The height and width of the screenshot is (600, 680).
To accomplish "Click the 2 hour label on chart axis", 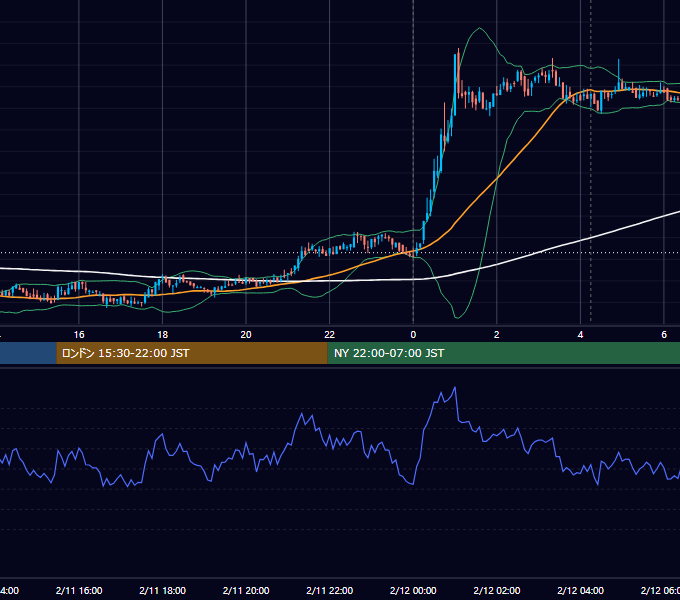I will click(x=497, y=335).
